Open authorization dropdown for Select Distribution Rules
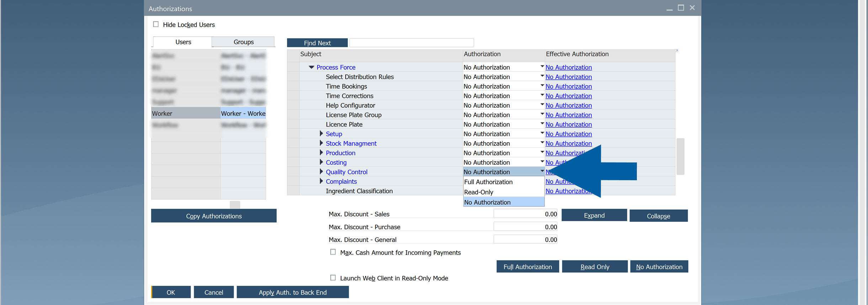Screen dimensions: 868x305 pos(542,76)
